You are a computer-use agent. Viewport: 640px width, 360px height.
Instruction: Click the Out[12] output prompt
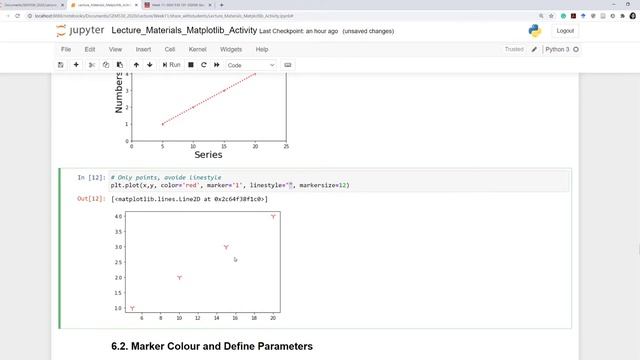pyautogui.click(x=91, y=199)
